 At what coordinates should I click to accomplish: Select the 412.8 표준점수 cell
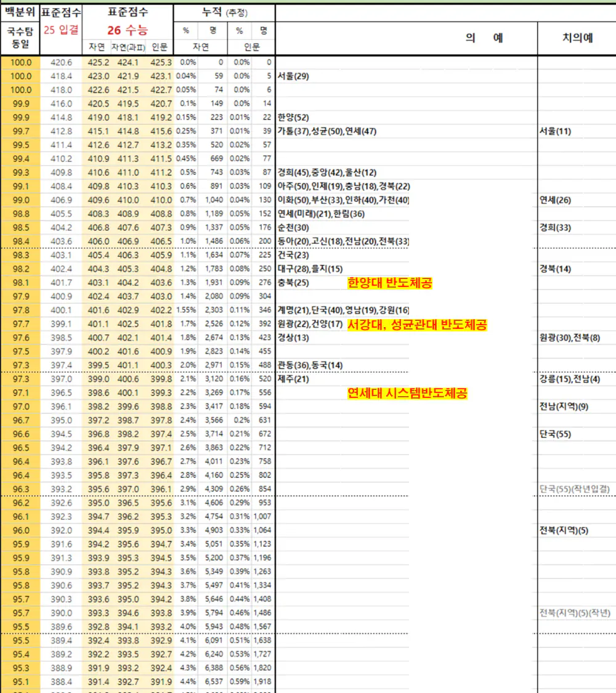click(61, 131)
